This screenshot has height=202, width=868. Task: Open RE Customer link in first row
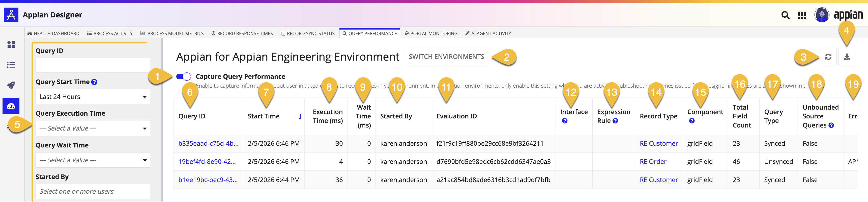tap(659, 143)
